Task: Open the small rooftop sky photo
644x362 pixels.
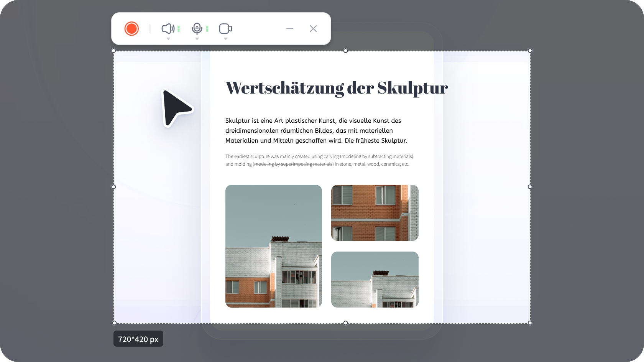Action: coord(375,280)
